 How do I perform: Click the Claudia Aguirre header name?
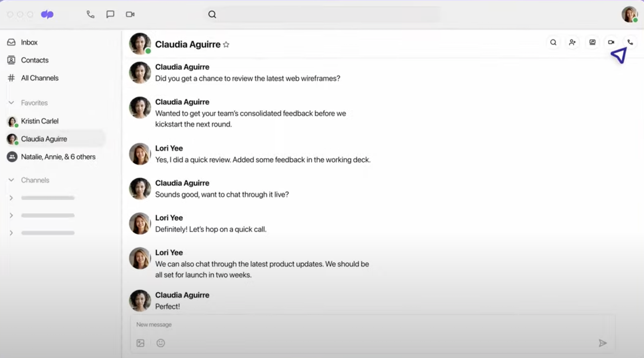point(188,44)
